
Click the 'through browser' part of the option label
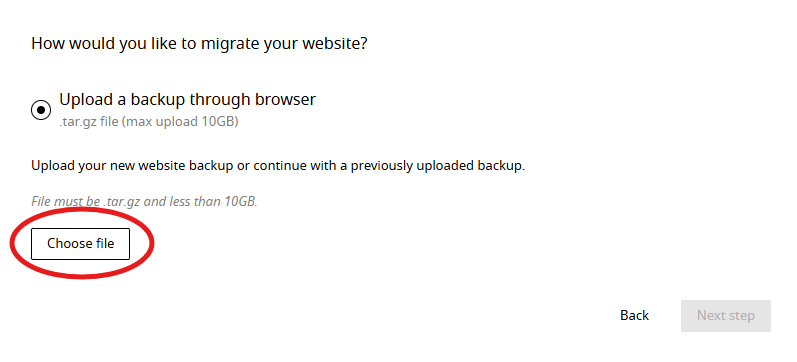click(x=253, y=99)
